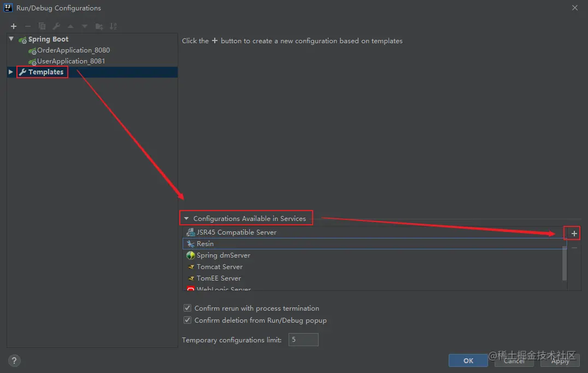The height and width of the screenshot is (373, 588).
Task: Click the Cancel button
Action: coord(514,360)
